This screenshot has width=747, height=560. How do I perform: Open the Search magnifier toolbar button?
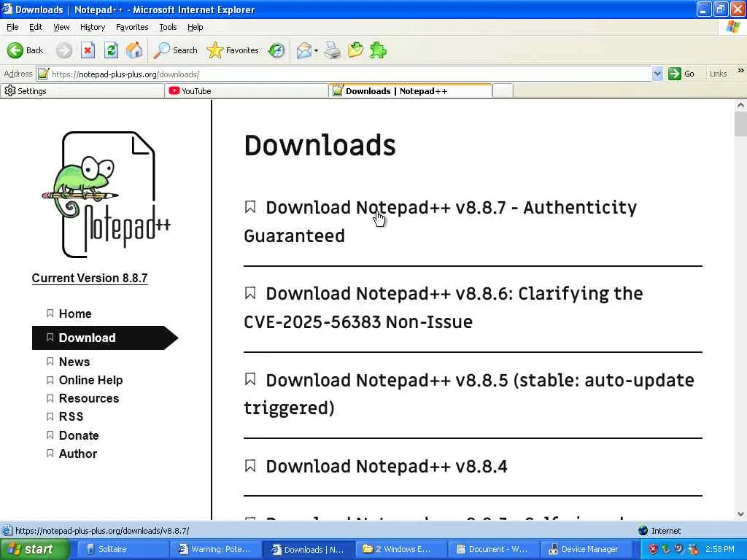pyautogui.click(x=175, y=50)
